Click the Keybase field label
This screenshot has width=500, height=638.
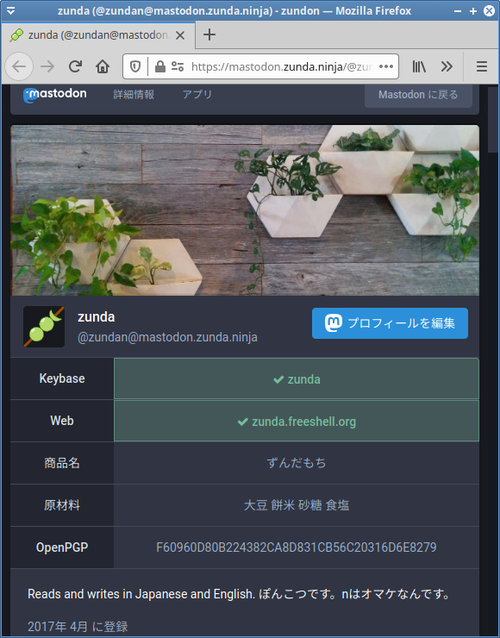pyautogui.click(x=62, y=379)
